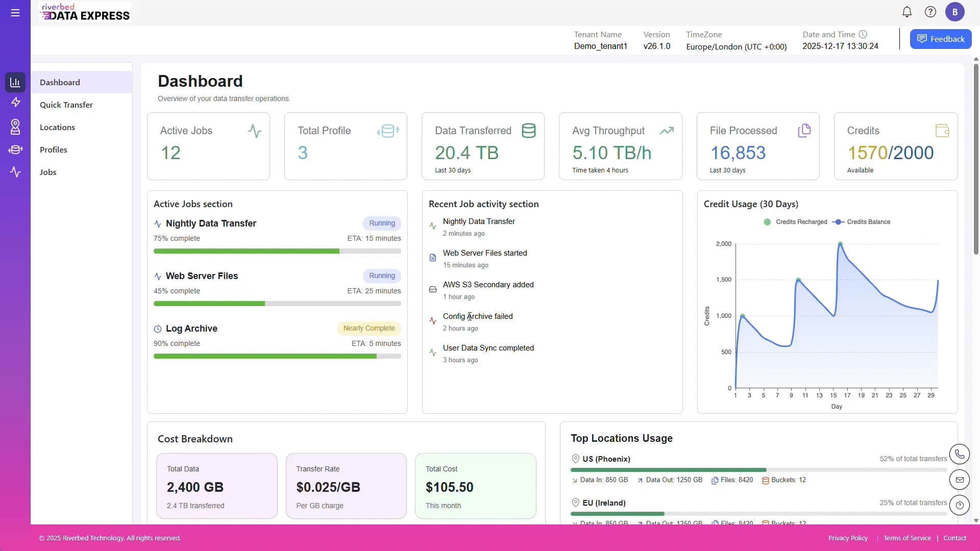980x551 pixels.
Task: Click the floating email envelope icon
Action: [x=959, y=480]
